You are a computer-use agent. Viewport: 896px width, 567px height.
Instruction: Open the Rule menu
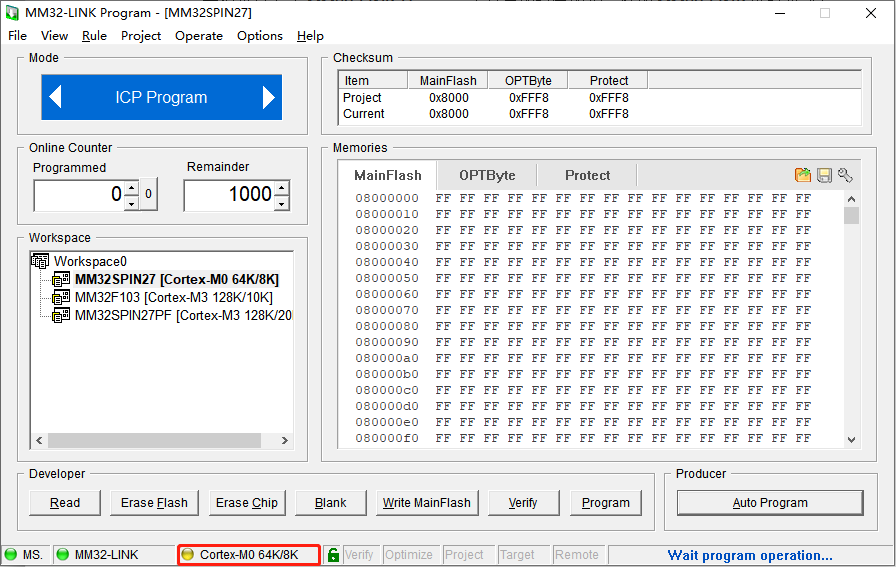pyautogui.click(x=94, y=35)
